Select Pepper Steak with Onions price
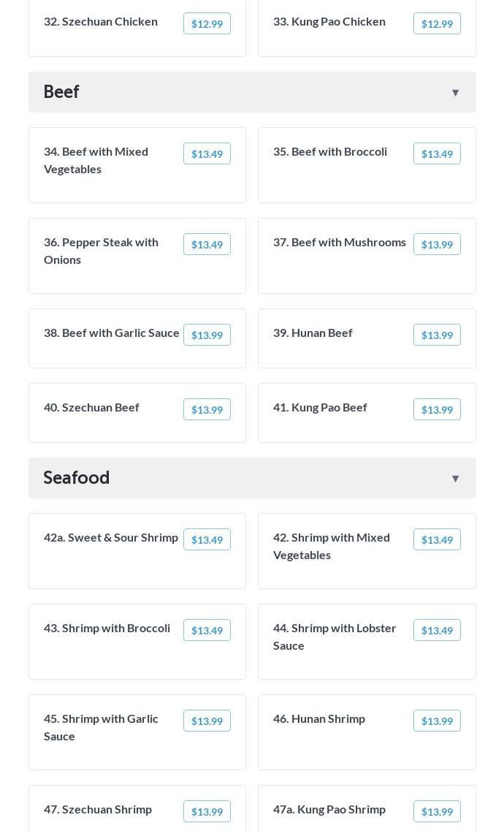504x831 pixels. 207,244
